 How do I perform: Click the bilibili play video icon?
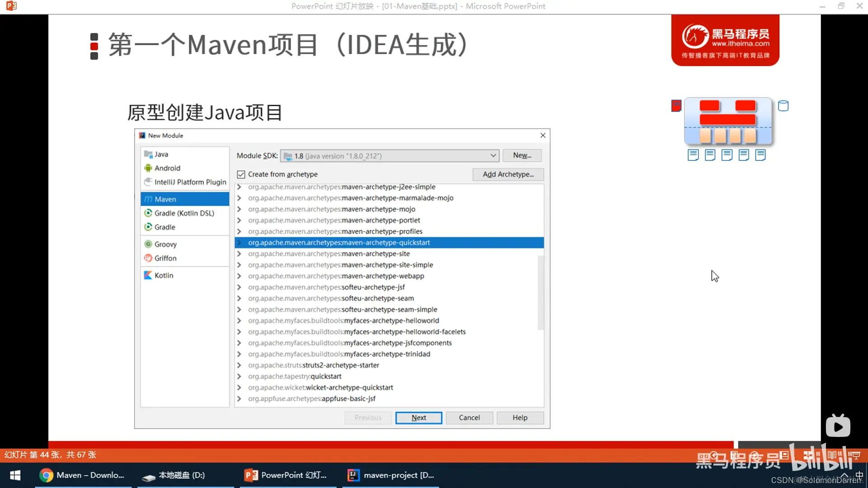pyautogui.click(x=838, y=426)
